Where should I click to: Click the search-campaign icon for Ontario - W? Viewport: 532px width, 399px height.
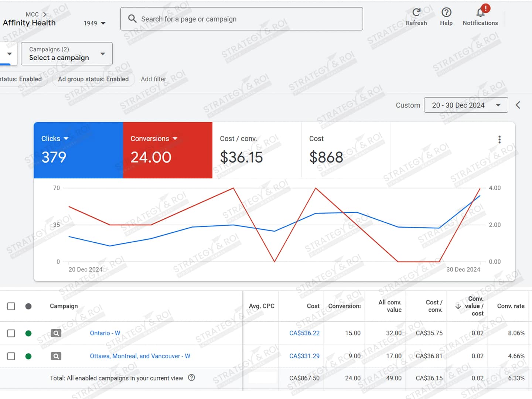click(x=56, y=333)
